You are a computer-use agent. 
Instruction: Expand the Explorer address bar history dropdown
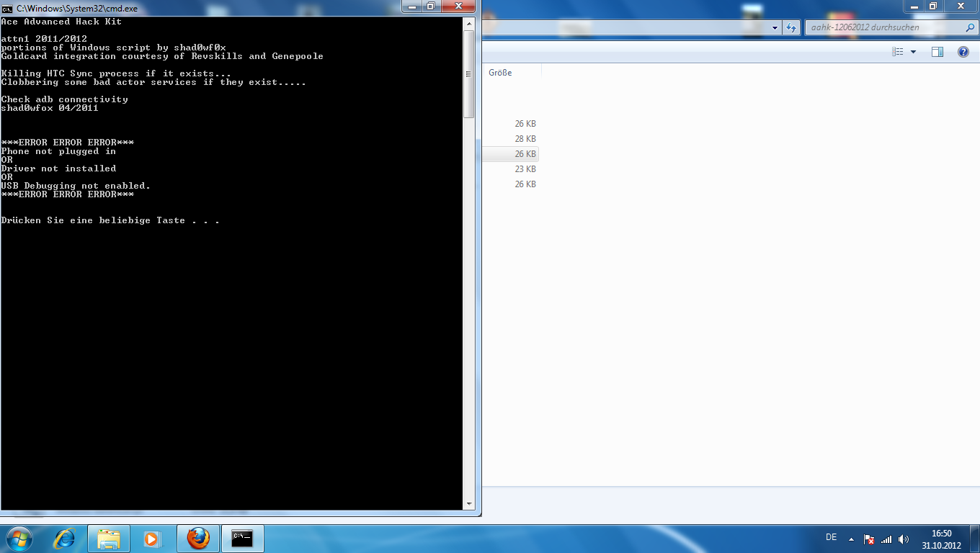click(775, 27)
